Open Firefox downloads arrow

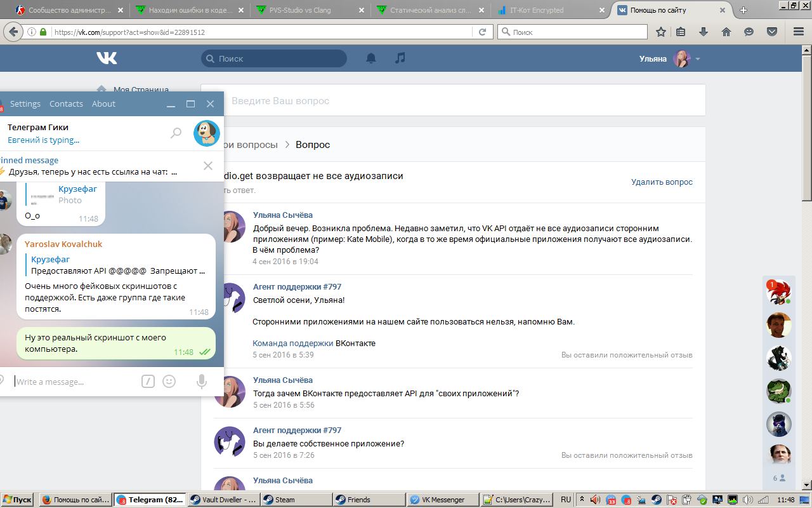[x=704, y=32]
